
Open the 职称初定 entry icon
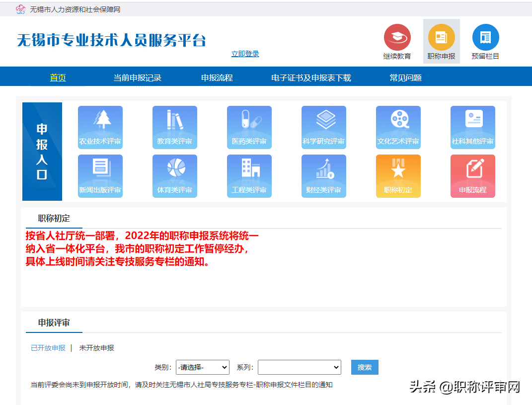(x=398, y=176)
